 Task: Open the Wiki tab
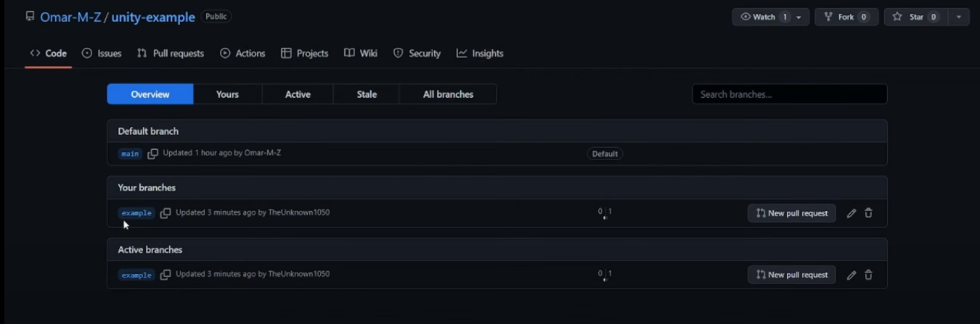click(361, 54)
